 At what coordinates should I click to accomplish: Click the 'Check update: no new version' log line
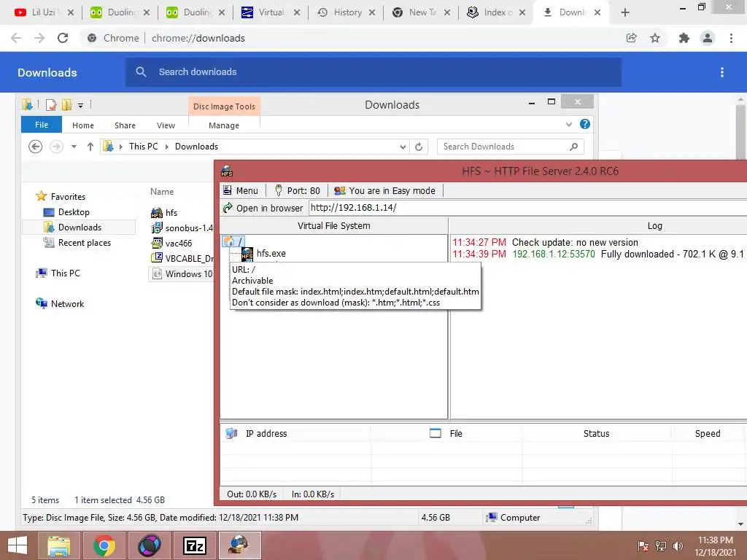[x=545, y=242]
